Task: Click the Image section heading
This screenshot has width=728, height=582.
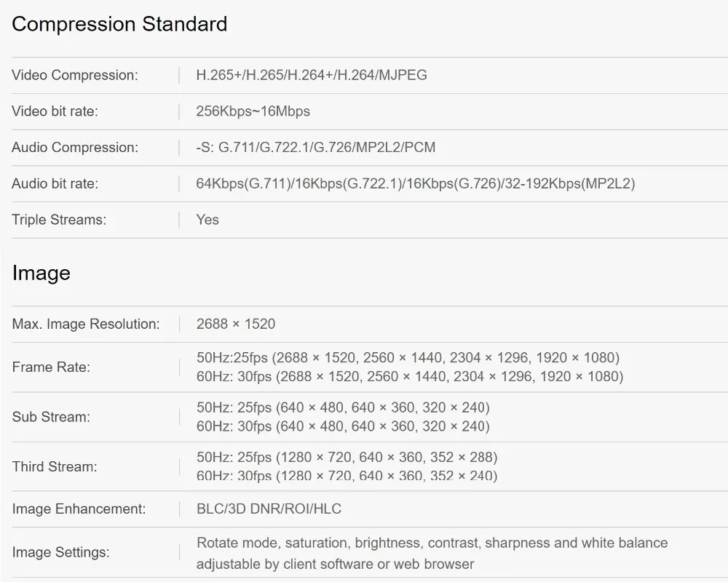Action: 41,274
